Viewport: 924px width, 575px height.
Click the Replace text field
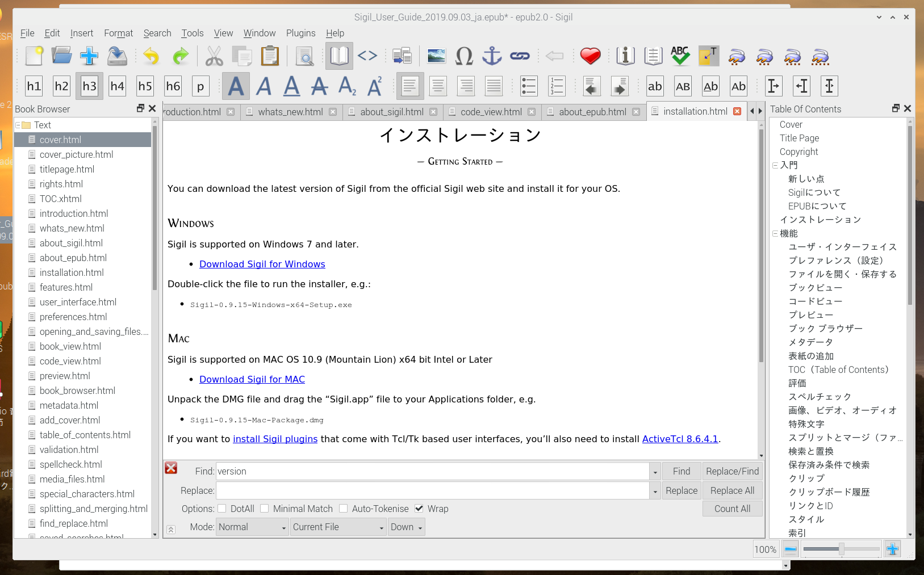click(x=433, y=490)
